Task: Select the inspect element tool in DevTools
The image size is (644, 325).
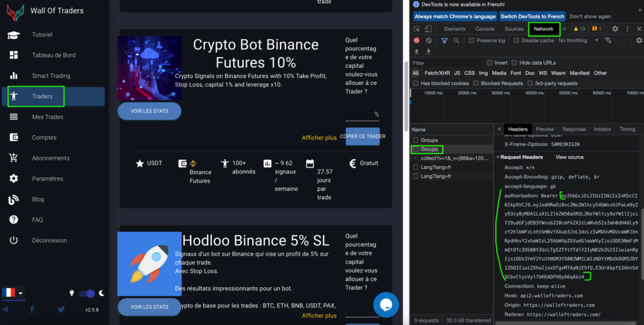Action: point(417,29)
